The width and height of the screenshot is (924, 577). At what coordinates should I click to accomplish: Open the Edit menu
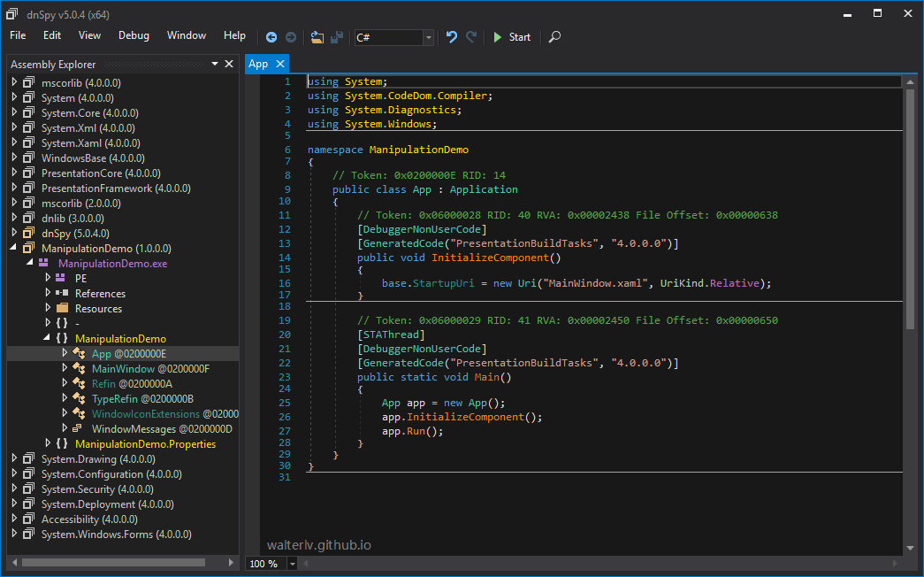pyautogui.click(x=52, y=35)
